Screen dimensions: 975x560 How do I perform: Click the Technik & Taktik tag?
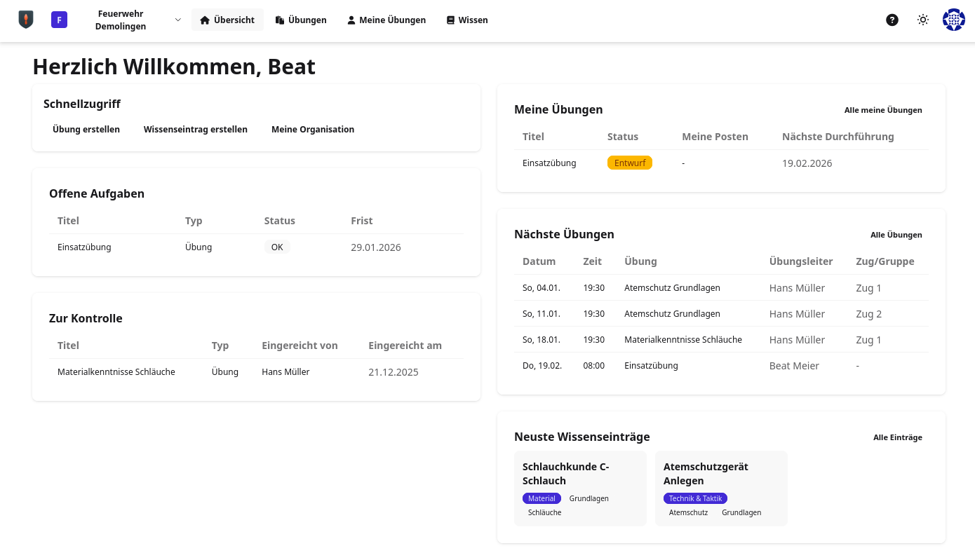pos(695,498)
